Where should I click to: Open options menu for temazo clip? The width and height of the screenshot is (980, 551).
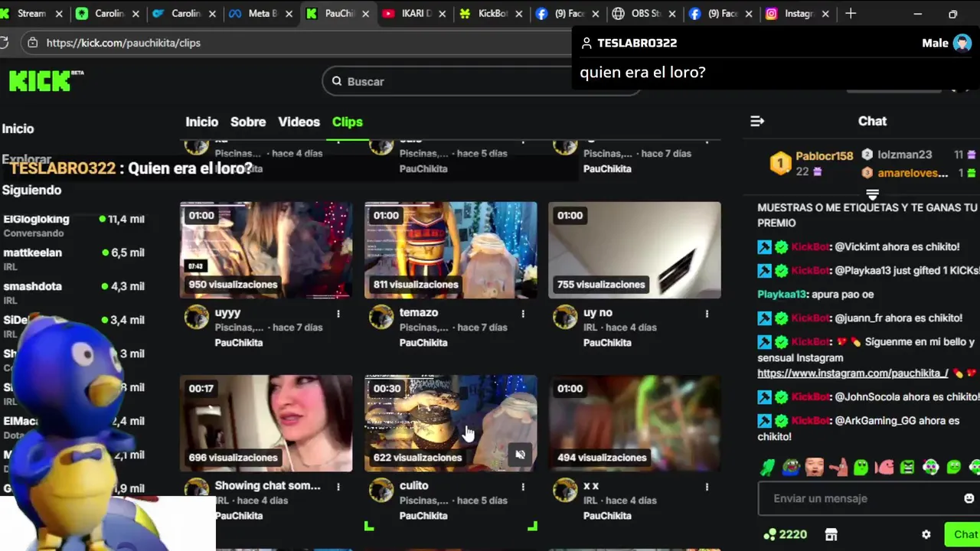pos(523,313)
